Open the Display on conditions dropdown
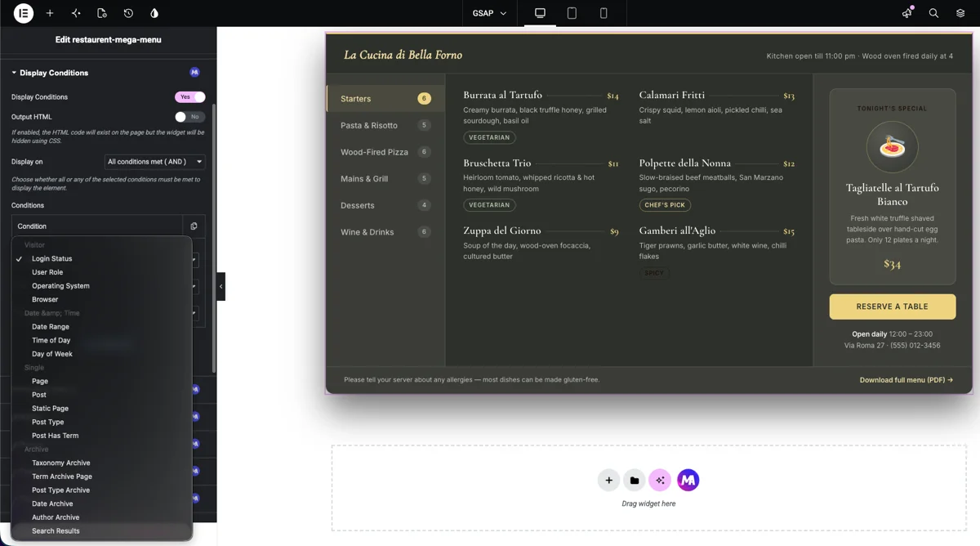The height and width of the screenshot is (546, 980). point(155,162)
